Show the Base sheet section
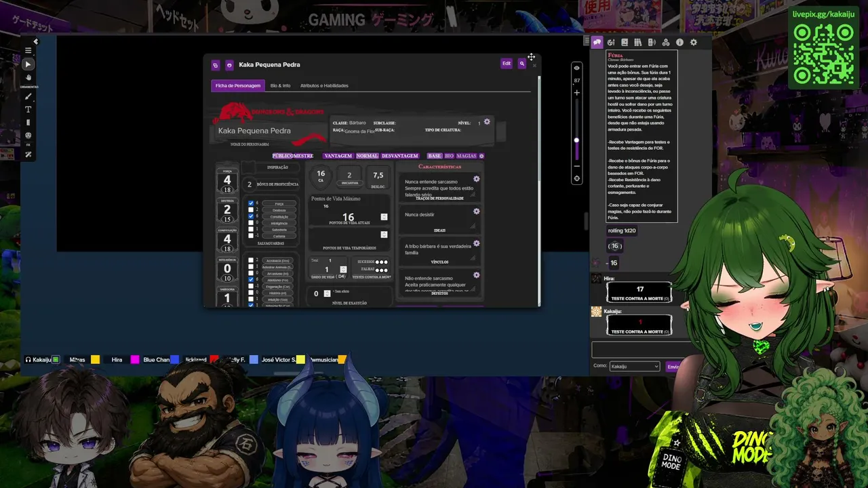868x488 pixels. [x=435, y=156]
